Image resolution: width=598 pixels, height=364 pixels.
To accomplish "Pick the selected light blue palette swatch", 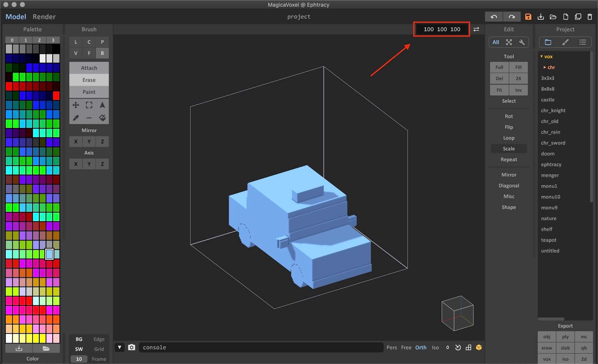I will click(49, 254).
